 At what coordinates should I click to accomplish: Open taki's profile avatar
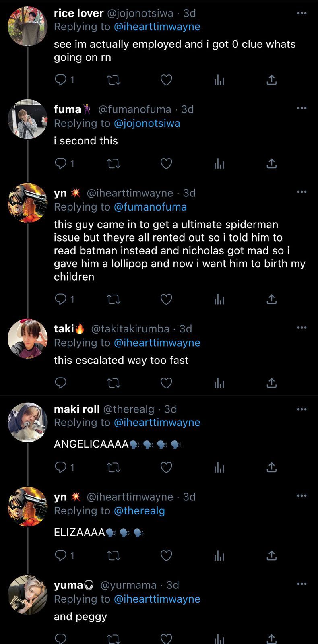click(x=28, y=339)
